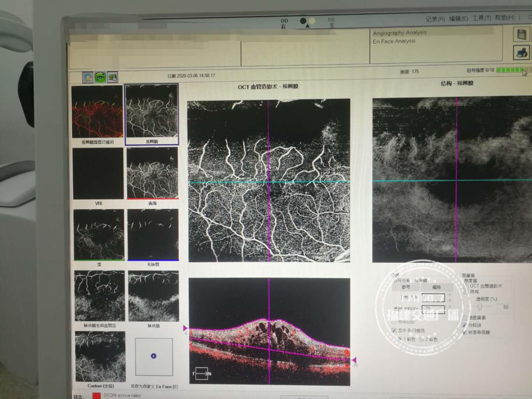Viewport: 532px width, 399px height.
Task: Select the OD right eye indicator dot
Action: pyautogui.click(x=303, y=21)
